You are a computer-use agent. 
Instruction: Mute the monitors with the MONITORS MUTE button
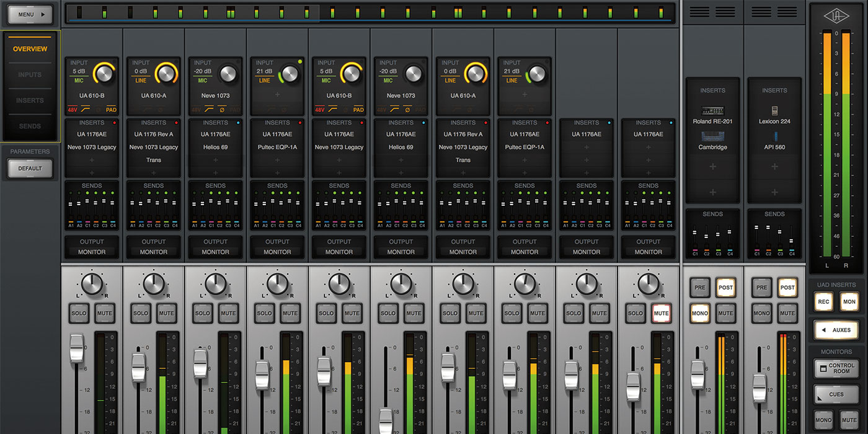pyautogui.click(x=849, y=420)
